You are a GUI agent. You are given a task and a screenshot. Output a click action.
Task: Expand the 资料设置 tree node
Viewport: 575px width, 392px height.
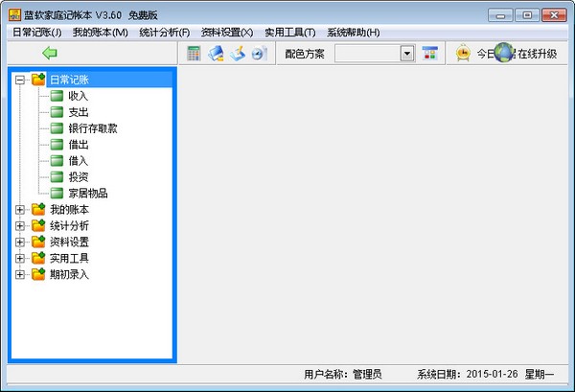(20, 242)
